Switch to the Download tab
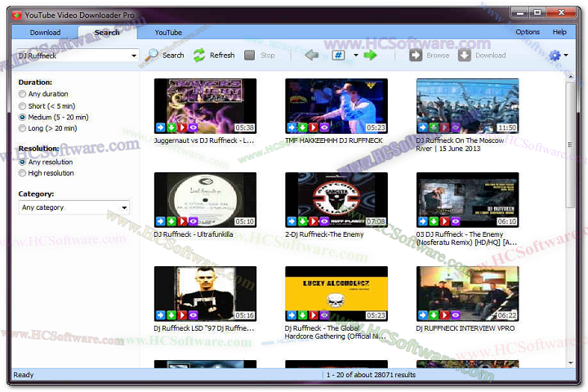Screen dimensions: 588x392 pyautogui.click(x=45, y=33)
